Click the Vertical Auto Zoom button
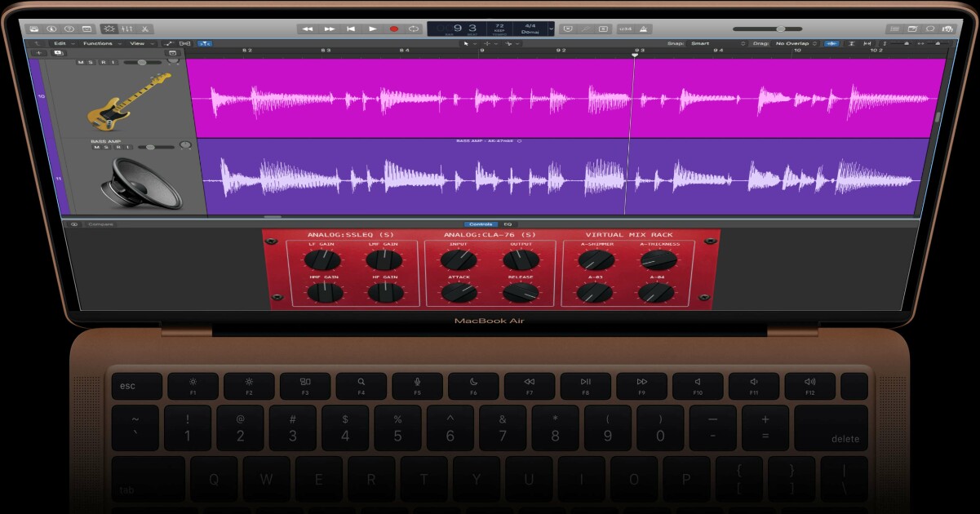 tap(852, 43)
